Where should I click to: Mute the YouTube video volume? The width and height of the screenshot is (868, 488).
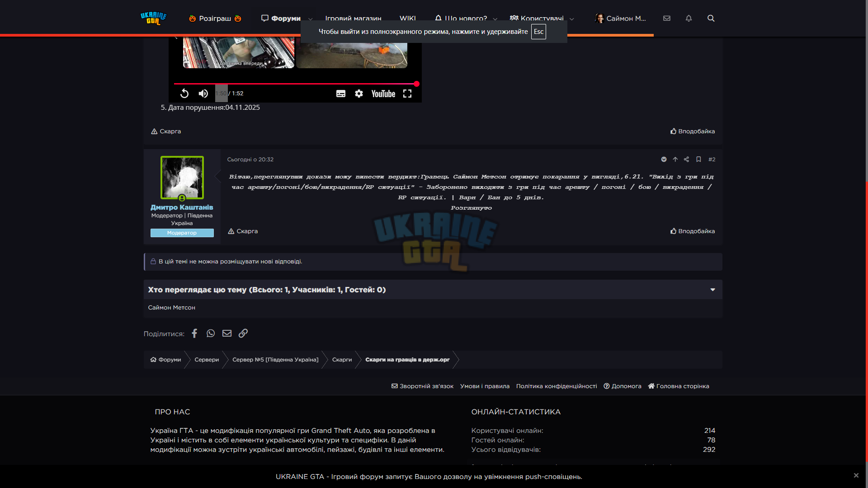coord(203,94)
